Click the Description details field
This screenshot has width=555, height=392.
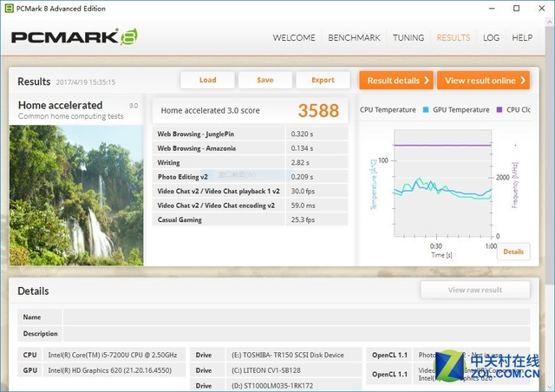point(297,334)
